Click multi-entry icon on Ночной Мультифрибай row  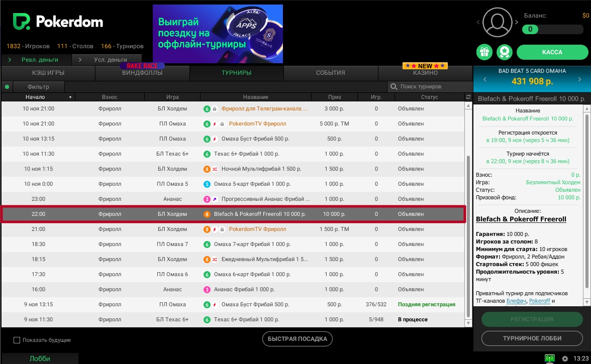click(215, 169)
